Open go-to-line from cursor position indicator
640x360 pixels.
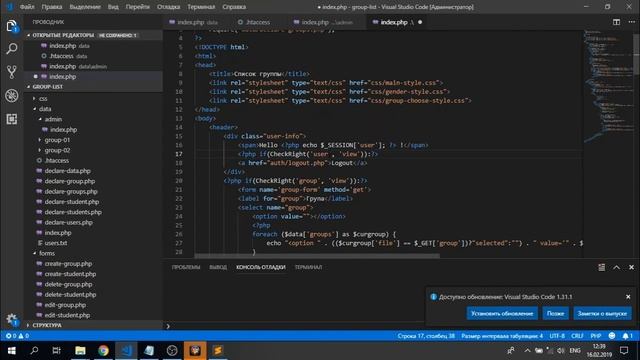[426, 336]
